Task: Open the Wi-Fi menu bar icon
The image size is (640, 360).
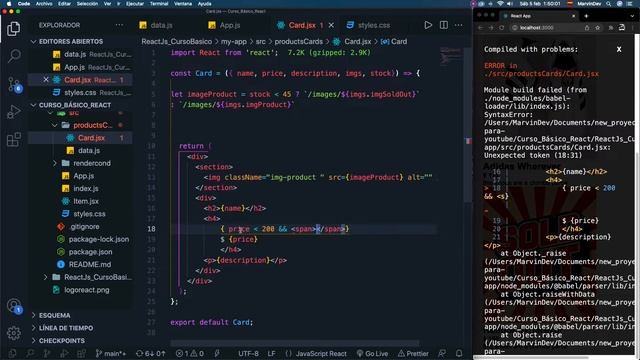Action: (x=500, y=3)
